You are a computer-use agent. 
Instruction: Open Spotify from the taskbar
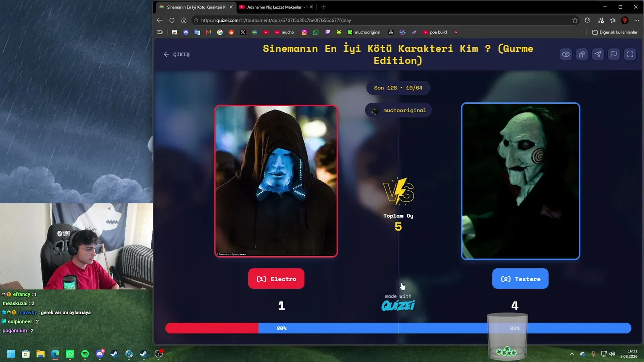[85, 354]
